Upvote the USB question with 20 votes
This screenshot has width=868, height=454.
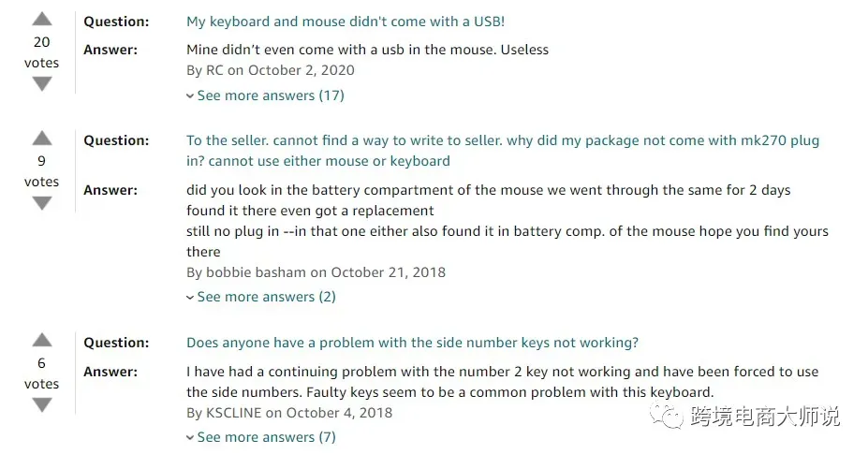tap(42, 20)
